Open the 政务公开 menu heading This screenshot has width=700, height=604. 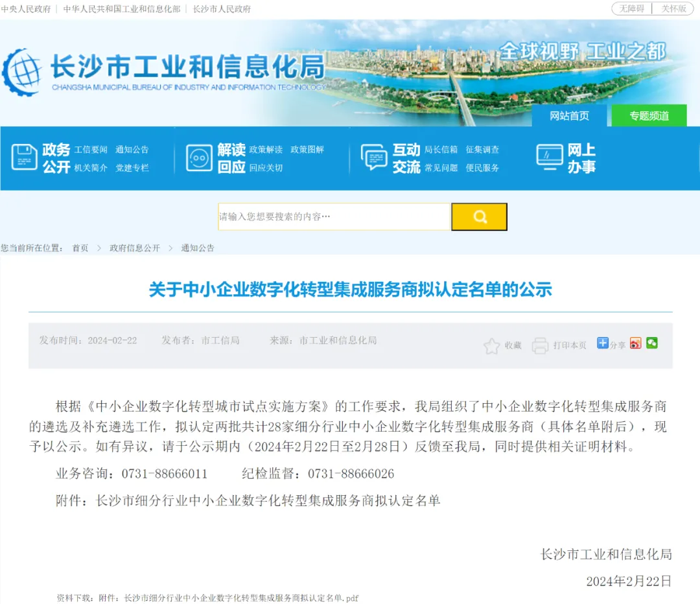[x=56, y=158]
